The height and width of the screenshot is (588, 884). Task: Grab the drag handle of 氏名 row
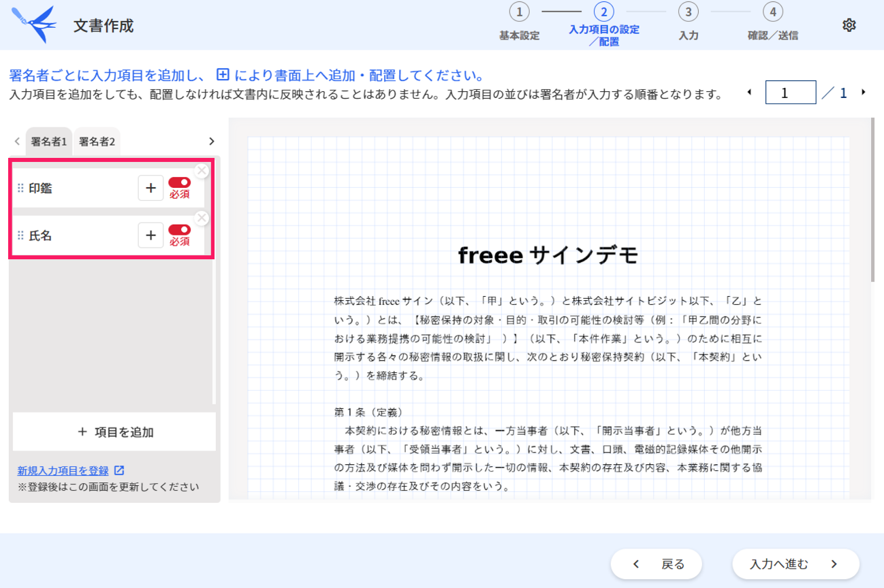tap(20, 236)
